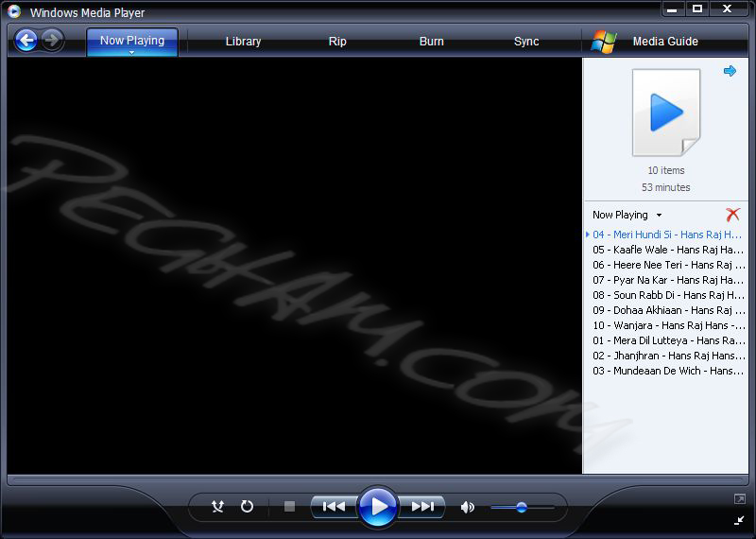Image resolution: width=756 pixels, height=539 pixels.
Task: Click the Windows Media Player title icon
Action: coord(14,11)
